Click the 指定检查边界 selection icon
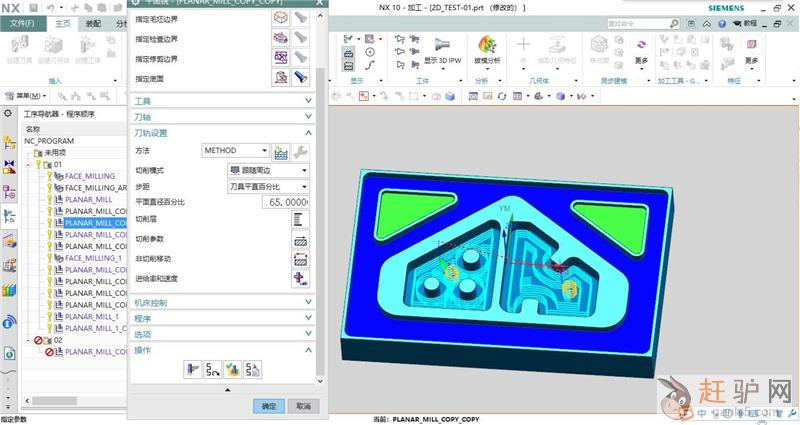Image resolution: width=800 pixels, height=425 pixels. pos(281,37)
